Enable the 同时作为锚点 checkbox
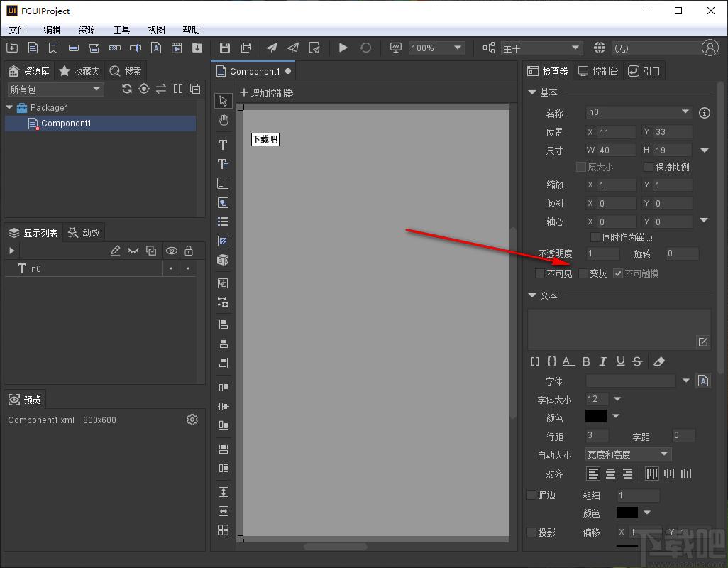The image size is (728, 568). point(595,237)
